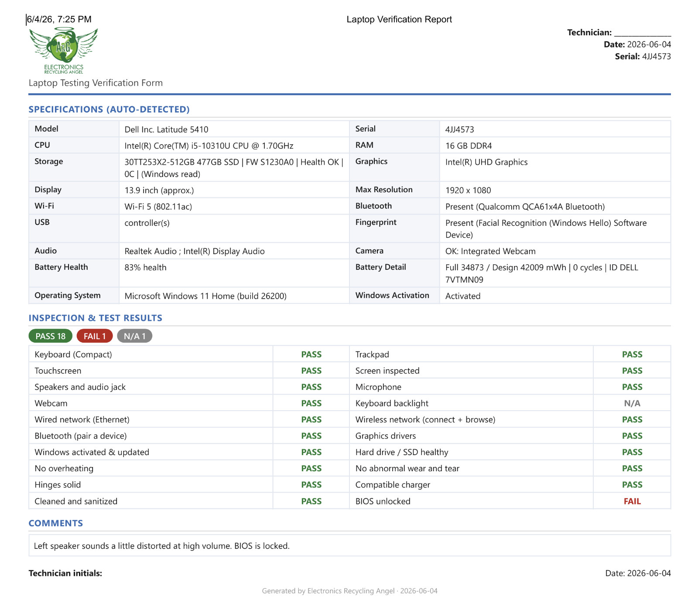This screenshot has height=616, width=698.
Task: Select the PASS result for Hinges solid
Action: click(311, 485)
